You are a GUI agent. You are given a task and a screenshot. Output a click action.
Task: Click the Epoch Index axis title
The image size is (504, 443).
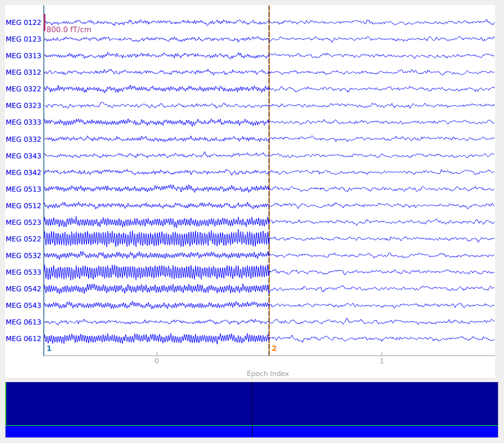pos(268,374)
